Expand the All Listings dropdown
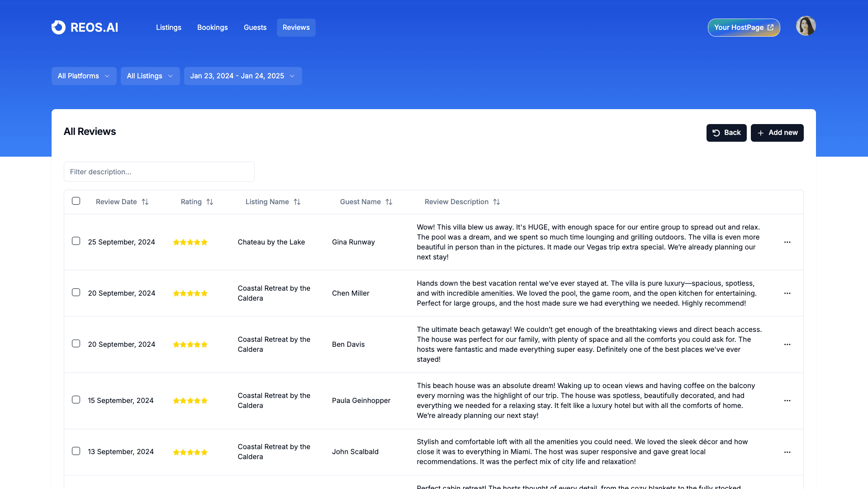The image size is (868, 489). tap(150, 76)
